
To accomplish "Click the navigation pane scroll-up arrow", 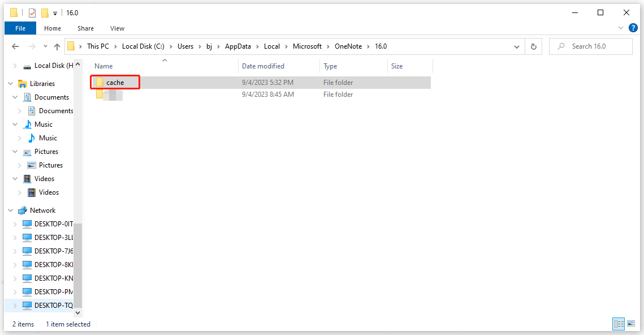I will pyautogui.click(x=77, y=65).
